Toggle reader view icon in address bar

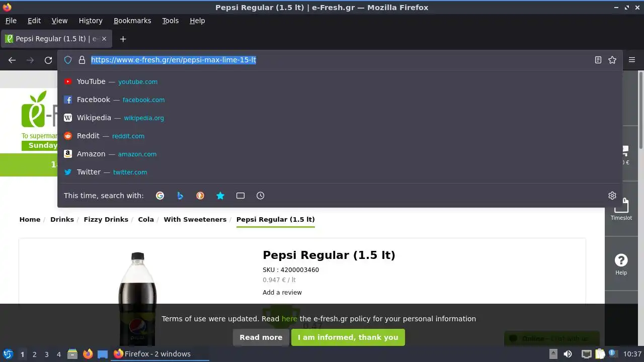[x=598, y=60]
